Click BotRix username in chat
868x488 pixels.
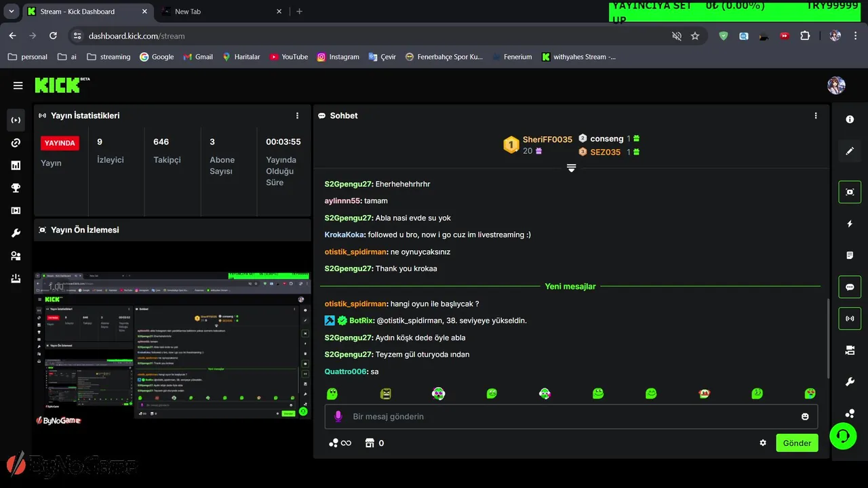pyautogui.click(x=361, y=321)
